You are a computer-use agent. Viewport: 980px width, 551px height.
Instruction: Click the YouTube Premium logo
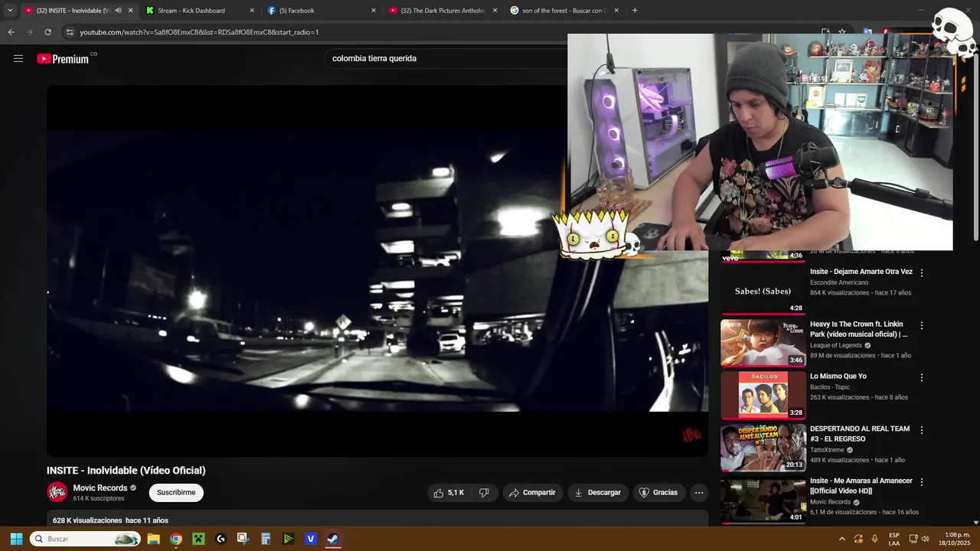[63, 59]
